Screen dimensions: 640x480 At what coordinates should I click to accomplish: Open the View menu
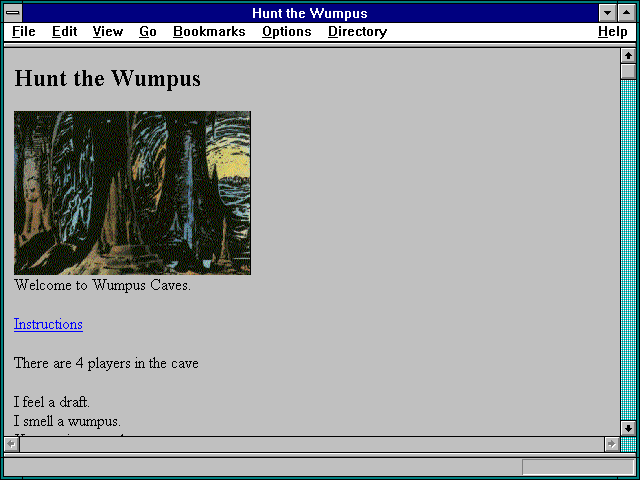(108, 32)
